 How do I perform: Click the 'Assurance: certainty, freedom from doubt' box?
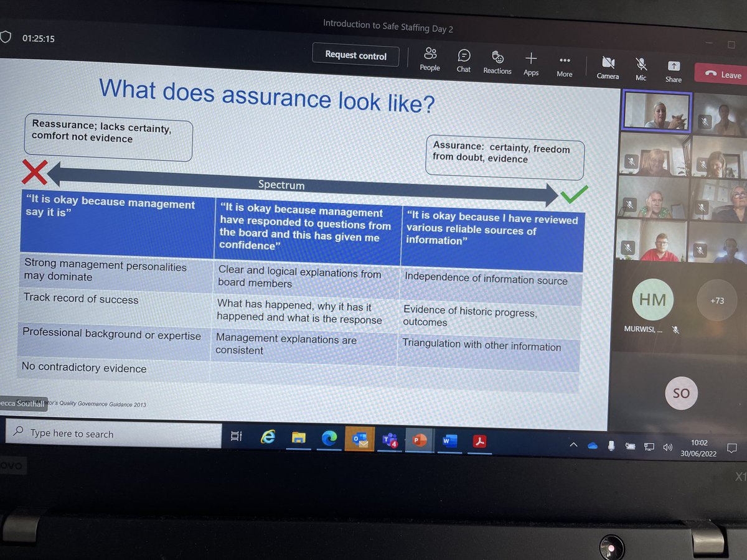pyautogui.click(x=506, y=156)
